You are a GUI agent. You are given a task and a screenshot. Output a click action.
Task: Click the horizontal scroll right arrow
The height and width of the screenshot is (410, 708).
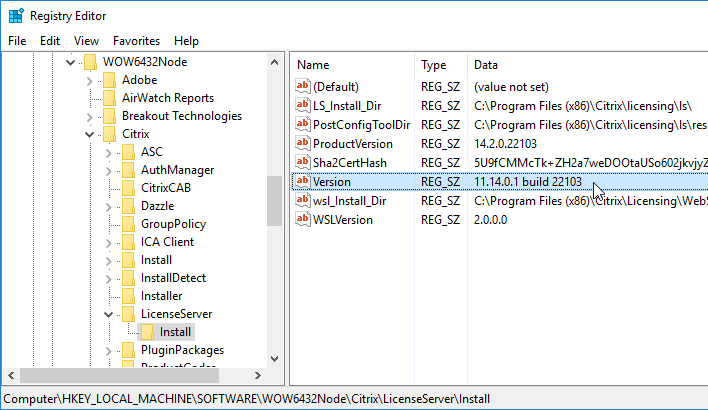[x=257, y=375]
